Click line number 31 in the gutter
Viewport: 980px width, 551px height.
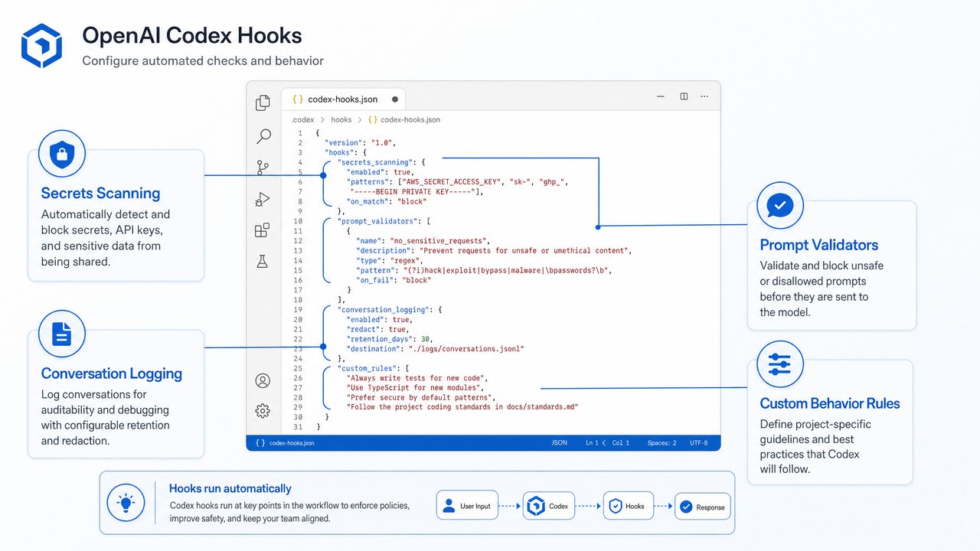(299, 427)
